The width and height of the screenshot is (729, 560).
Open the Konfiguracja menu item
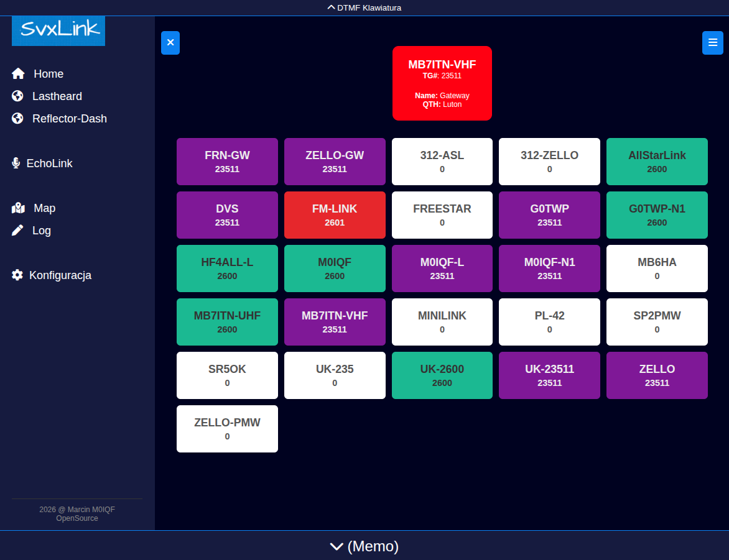click(x=60, y=275)
